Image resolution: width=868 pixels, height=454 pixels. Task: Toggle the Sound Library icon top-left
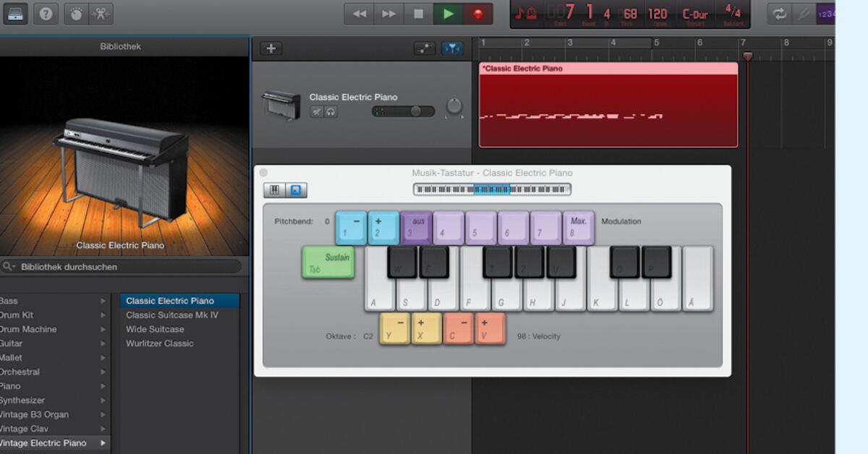pos(16,13)
